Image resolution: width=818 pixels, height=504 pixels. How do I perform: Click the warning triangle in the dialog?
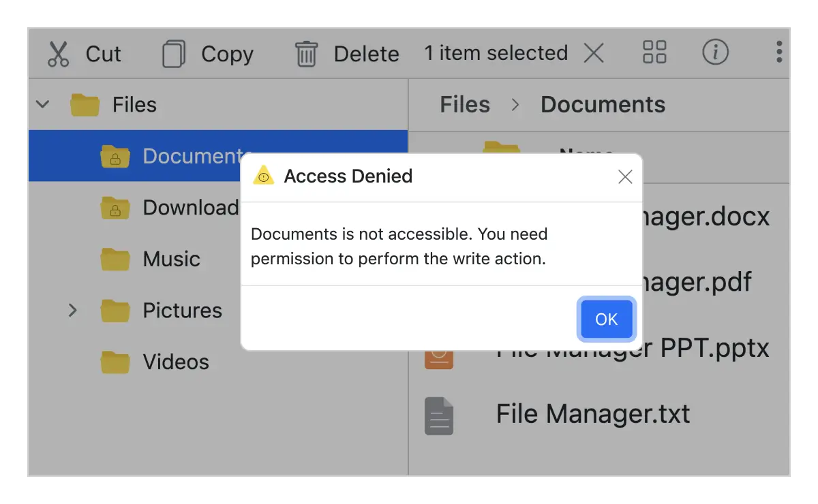click(263, 176)
